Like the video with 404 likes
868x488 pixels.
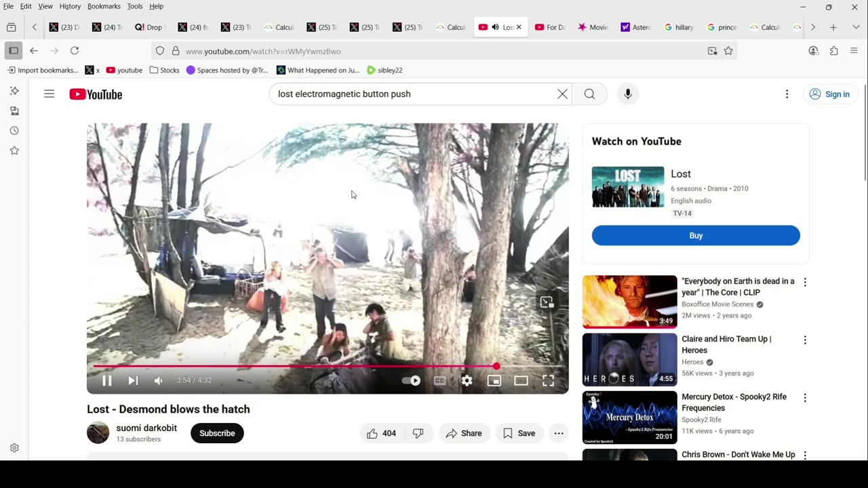point(381,433)
